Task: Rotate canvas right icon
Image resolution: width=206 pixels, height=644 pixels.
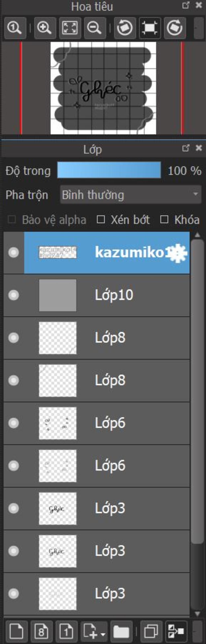Action: click(x=175, y=28)
